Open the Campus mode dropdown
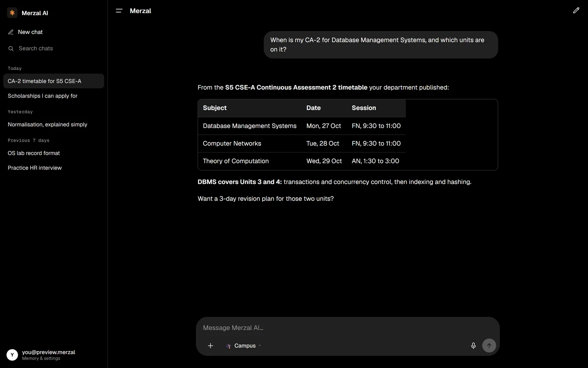 pos(243,346)
